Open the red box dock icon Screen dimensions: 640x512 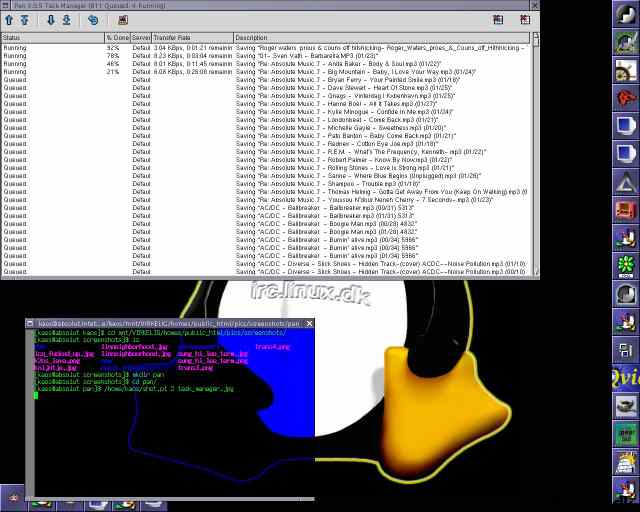pyautogui.click(x=625, y=210)
